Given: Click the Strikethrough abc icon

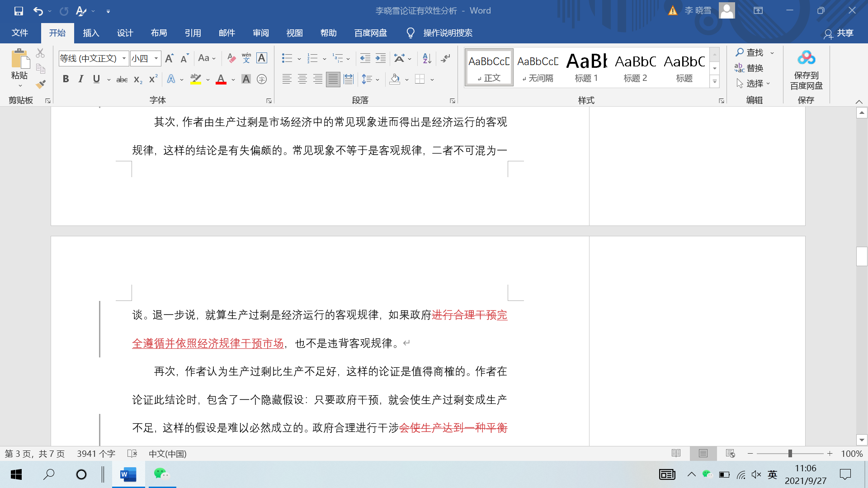Looking at the screenshot, I should [122, 80].
